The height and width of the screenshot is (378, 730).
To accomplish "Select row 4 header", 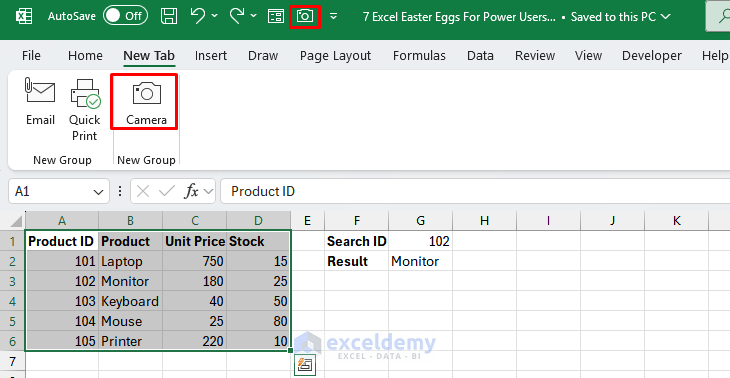I will (13, 302).
